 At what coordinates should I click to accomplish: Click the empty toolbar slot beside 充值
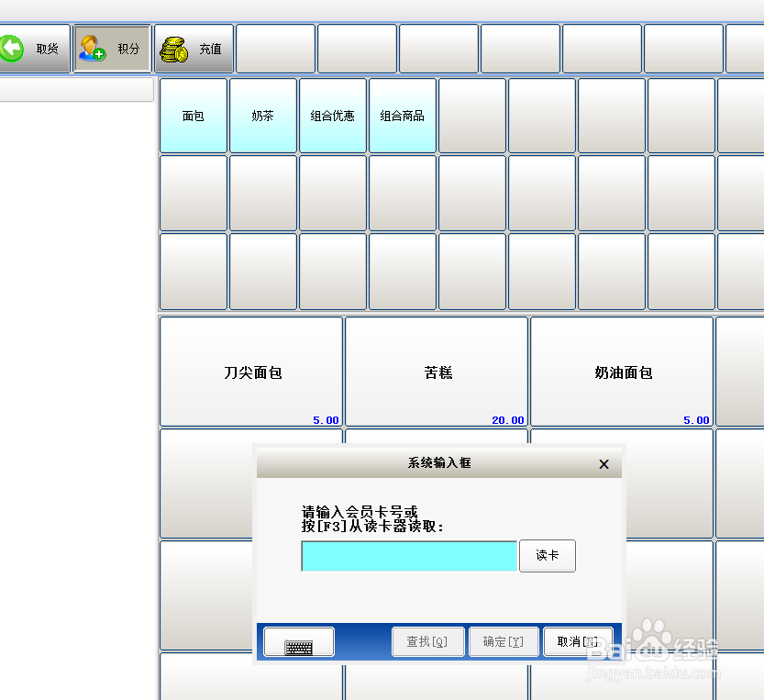[x=275, y=48]
